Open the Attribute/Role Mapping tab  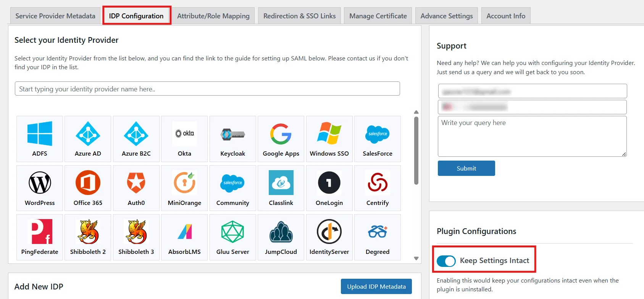pos(213,16)
